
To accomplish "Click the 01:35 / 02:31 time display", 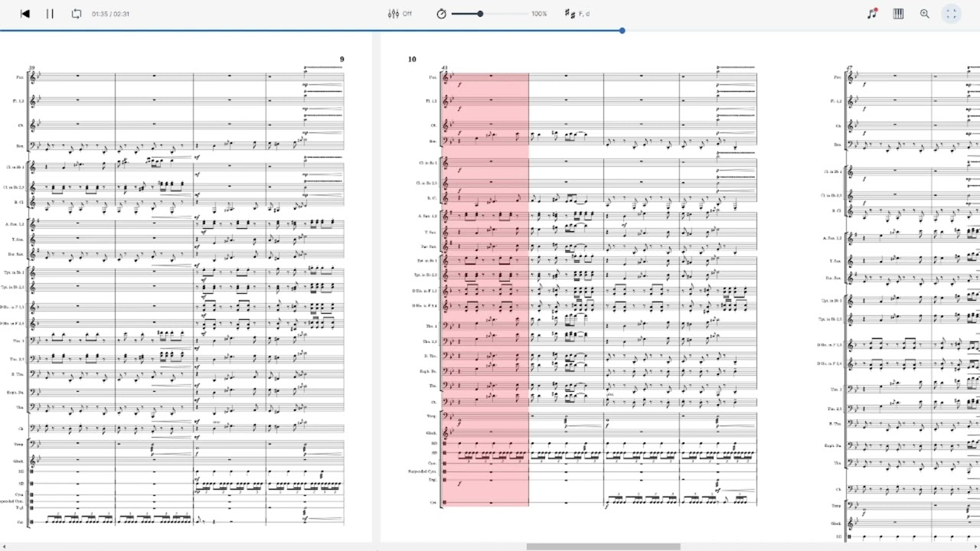I will 110,14.
